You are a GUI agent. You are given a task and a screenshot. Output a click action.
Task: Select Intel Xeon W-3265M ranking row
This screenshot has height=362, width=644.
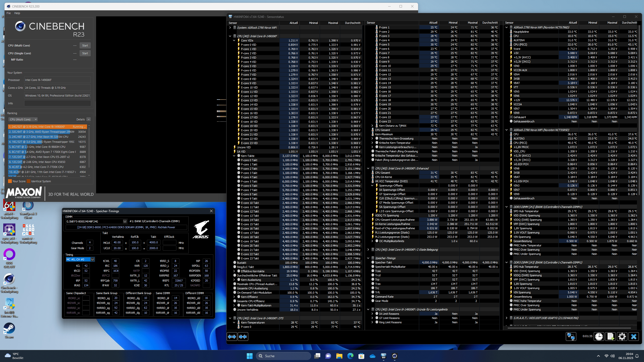tap(48, 137)
